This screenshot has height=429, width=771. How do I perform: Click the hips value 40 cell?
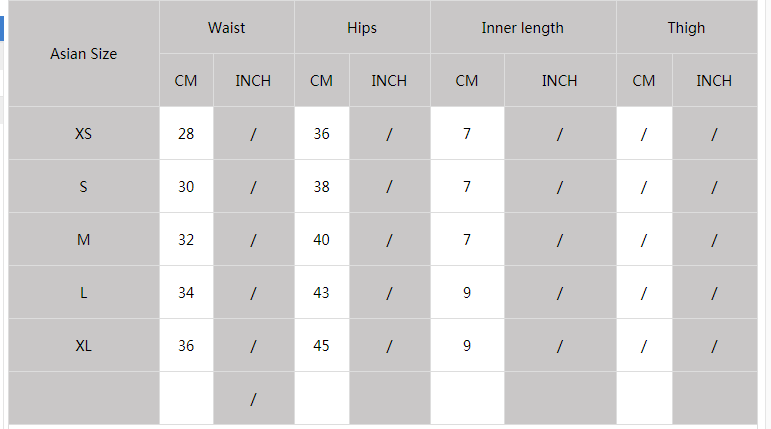(x=321, y=239)
